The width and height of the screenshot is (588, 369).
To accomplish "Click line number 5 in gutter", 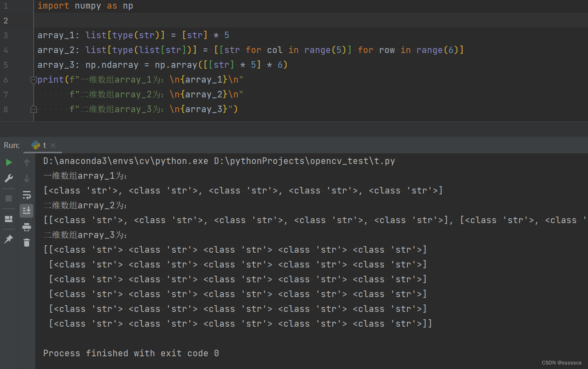I will (6, 65).
